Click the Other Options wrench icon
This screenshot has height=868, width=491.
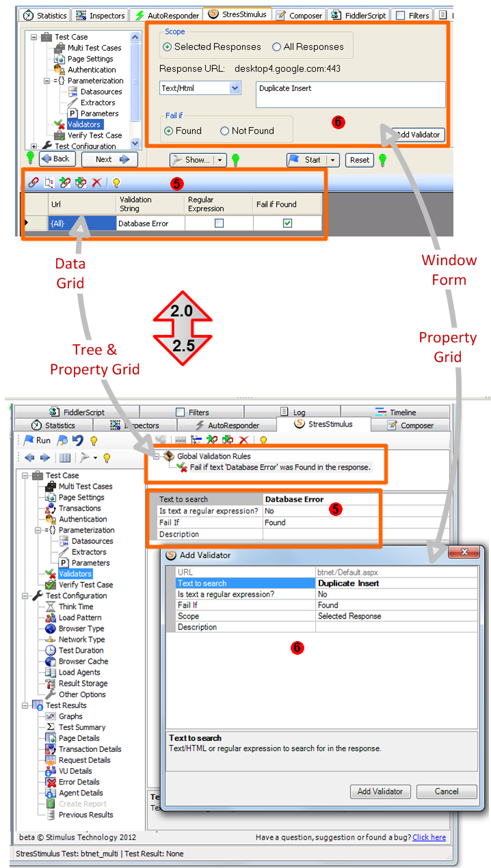51,694
